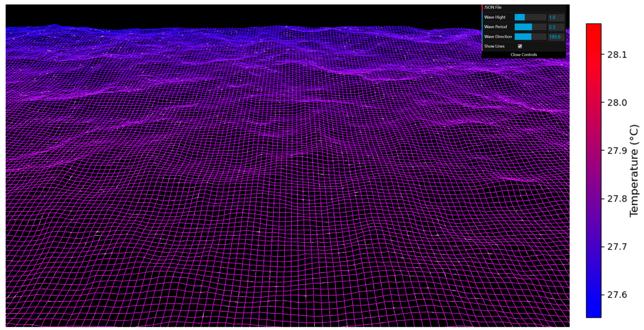The width and height of the screenshot is (644, 330).
Task: Click the Close Controls button
Action: coord(524,54)
